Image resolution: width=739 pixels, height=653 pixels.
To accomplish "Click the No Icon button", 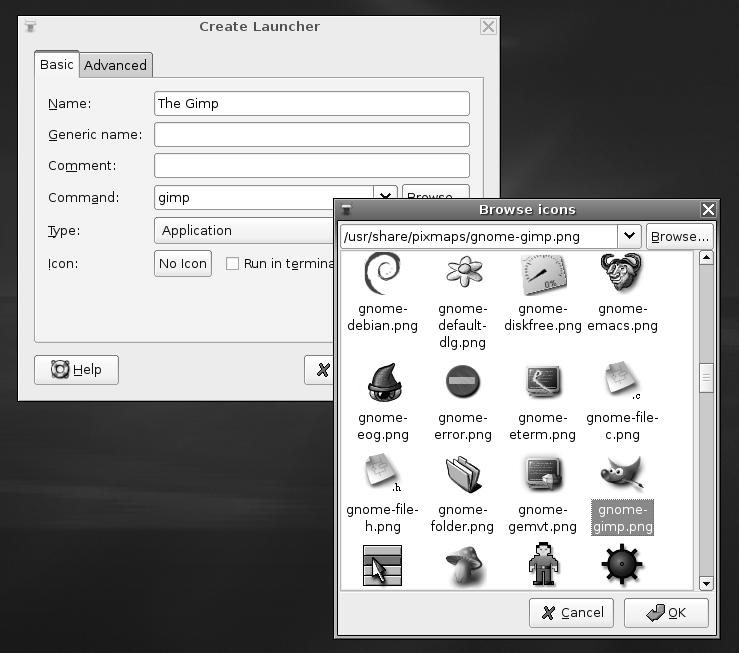I will coord(183,264).
